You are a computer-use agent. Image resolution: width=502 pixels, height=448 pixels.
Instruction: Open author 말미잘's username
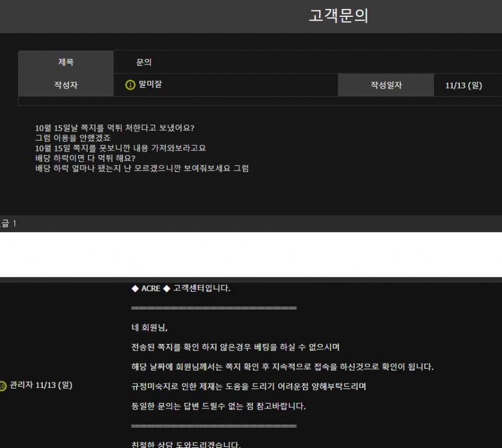tap(150, 85)
